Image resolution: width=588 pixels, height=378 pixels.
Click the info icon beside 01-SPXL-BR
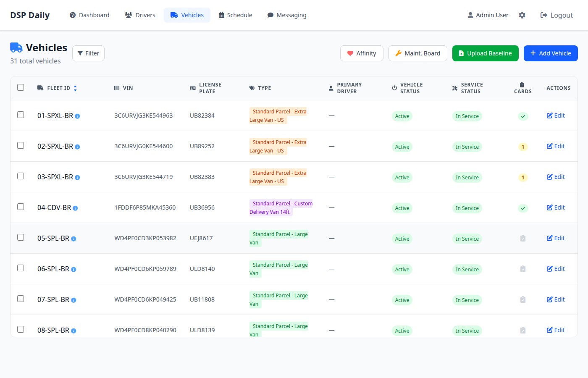(77, 116)
